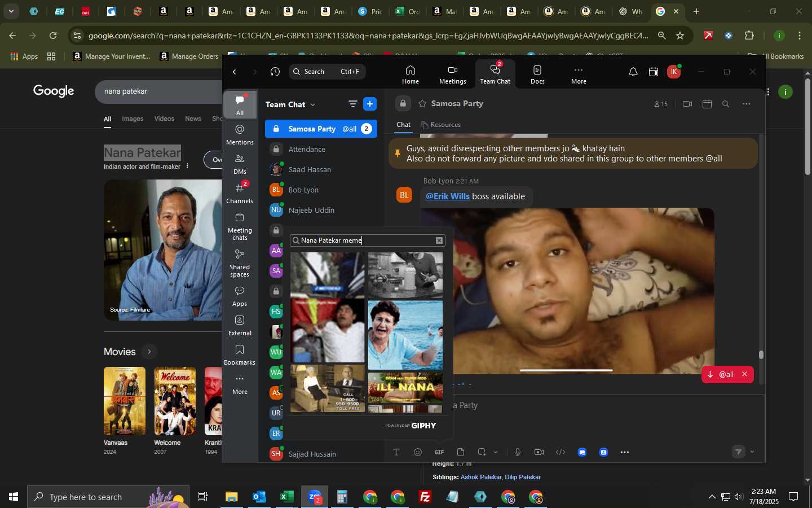The width and height of the screenshot is (812, 508).
Task: Take a screenshot capture
Action: click(x=482, y=452)
